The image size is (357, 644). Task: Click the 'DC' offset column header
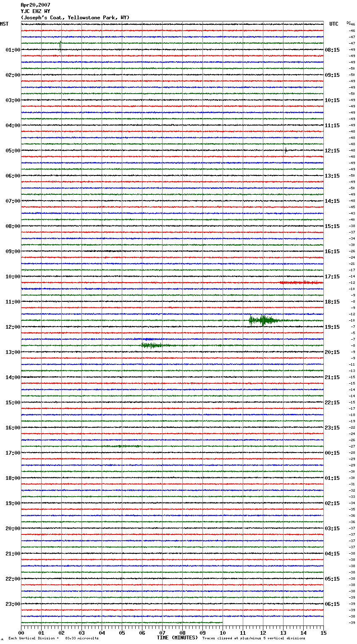349,23
